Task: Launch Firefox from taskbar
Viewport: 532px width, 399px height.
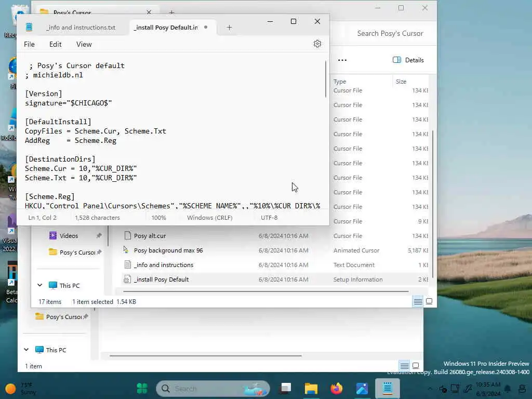Action: pos(336,389)
